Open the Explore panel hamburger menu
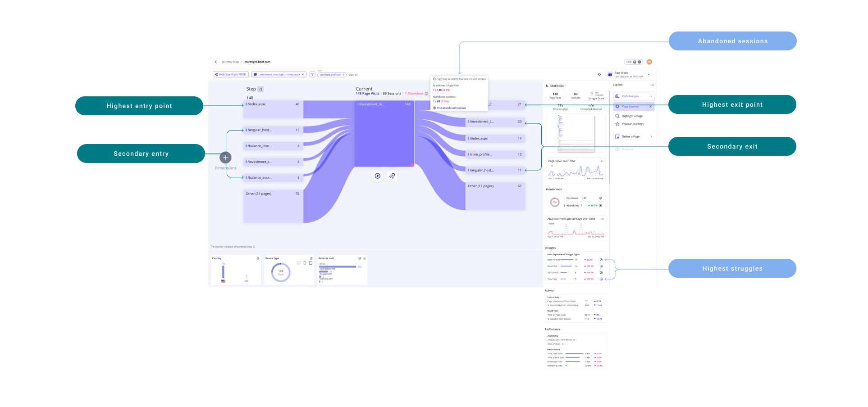Image resolution: width=868 pixels, height=407 pixels. click(652, 85)
